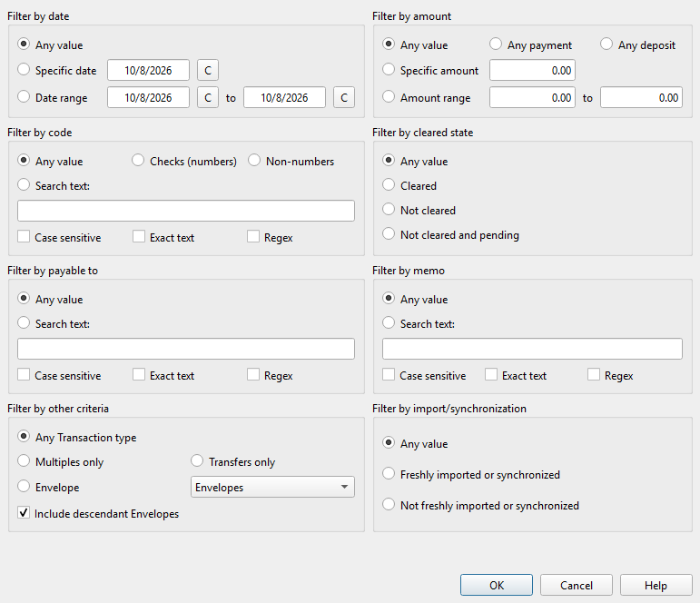
Task: Click the Specific date input field
Action: (x=148, y=70)
